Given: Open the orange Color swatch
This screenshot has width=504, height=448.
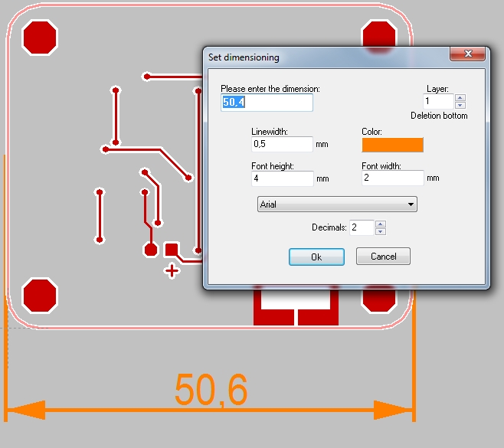Looking at the screenshot, I should pos(392,145).
